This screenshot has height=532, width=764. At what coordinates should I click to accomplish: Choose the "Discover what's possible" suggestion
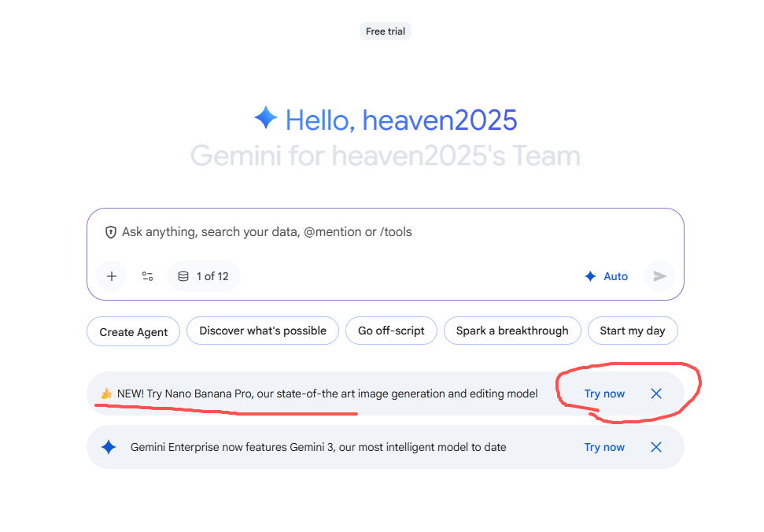click(263, 331)
